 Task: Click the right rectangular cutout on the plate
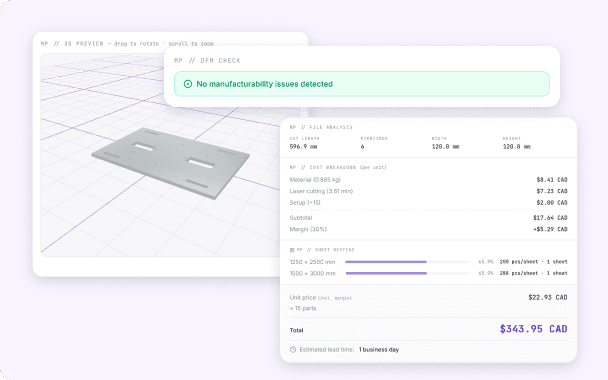click(200, 163)
